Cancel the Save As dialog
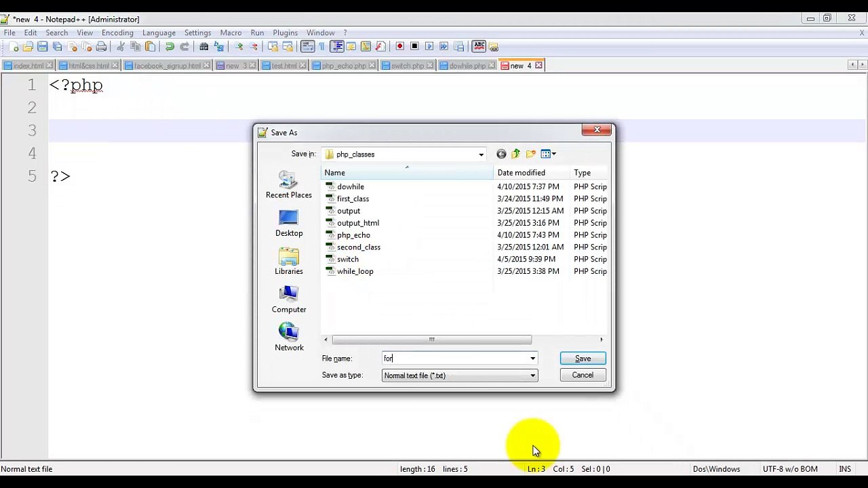Screen dimensions: 868x488 (583, 375)
